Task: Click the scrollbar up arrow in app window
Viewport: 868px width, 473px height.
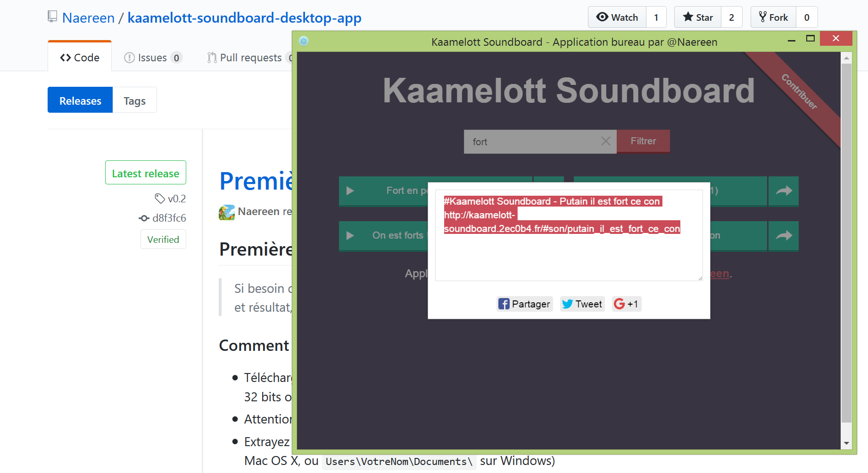Action: (847, 58)
